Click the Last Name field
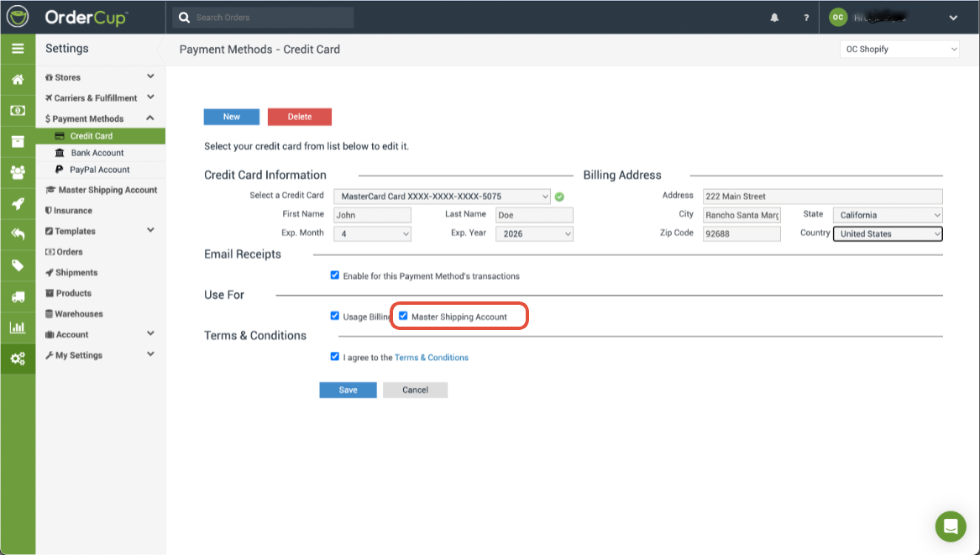The width and height of the screenshot is (980, 555). 534,215
